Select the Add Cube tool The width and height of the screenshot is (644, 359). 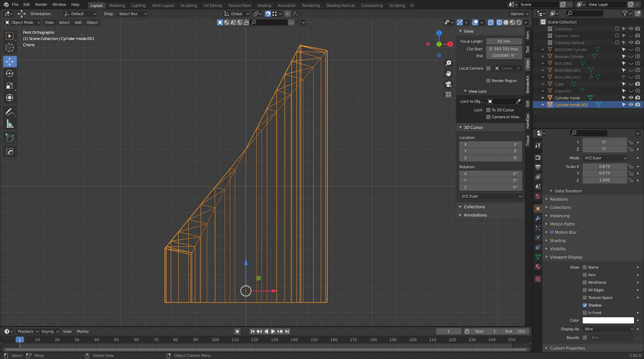[10, 138]
